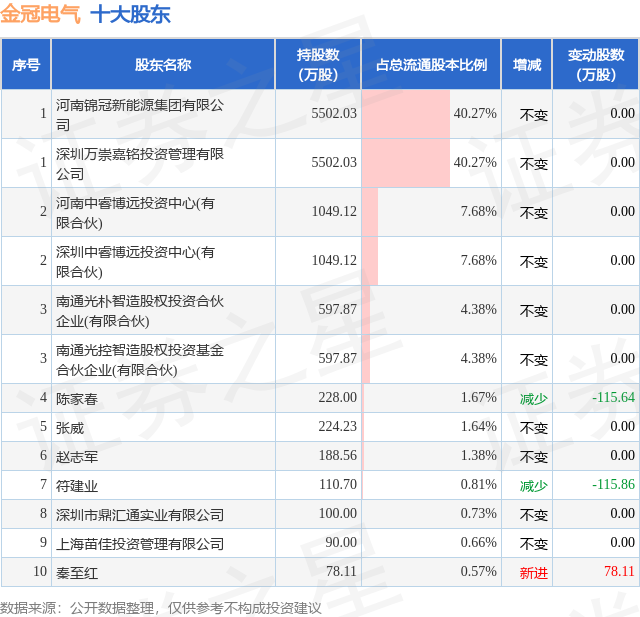Select the 股东名称 column header
This screenshot has height=617, width=640.
[x=163, y=64]
